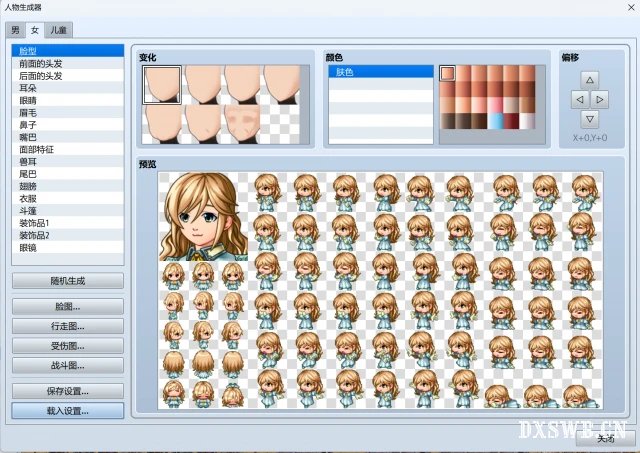Click the large character face portrait preview
640x453 pixels.
[205, 215]
